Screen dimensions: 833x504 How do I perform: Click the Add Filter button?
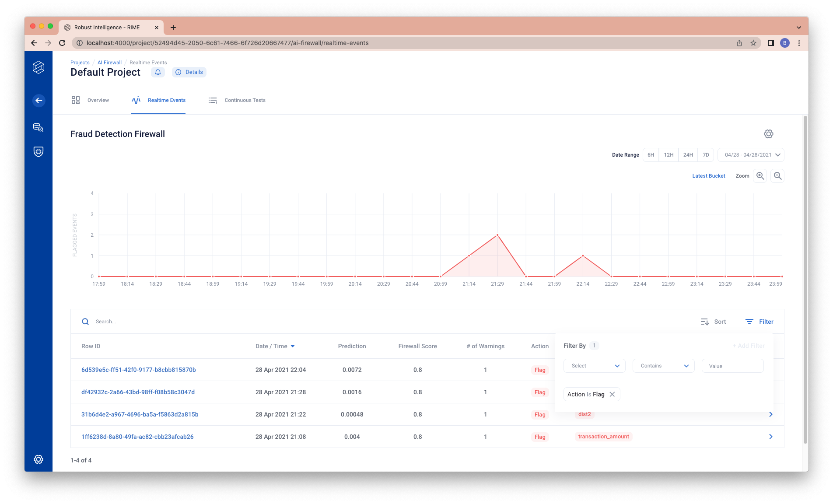coord(749,346)
